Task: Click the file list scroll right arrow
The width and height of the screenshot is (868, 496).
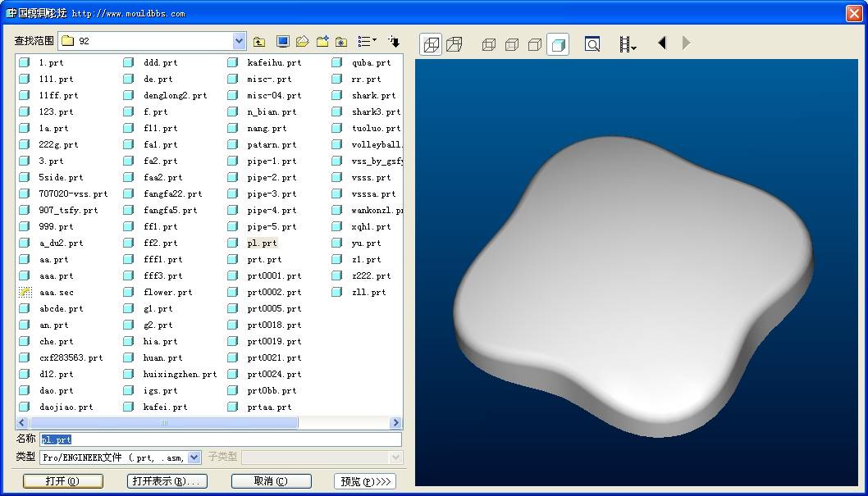Action: coord(395,423)
